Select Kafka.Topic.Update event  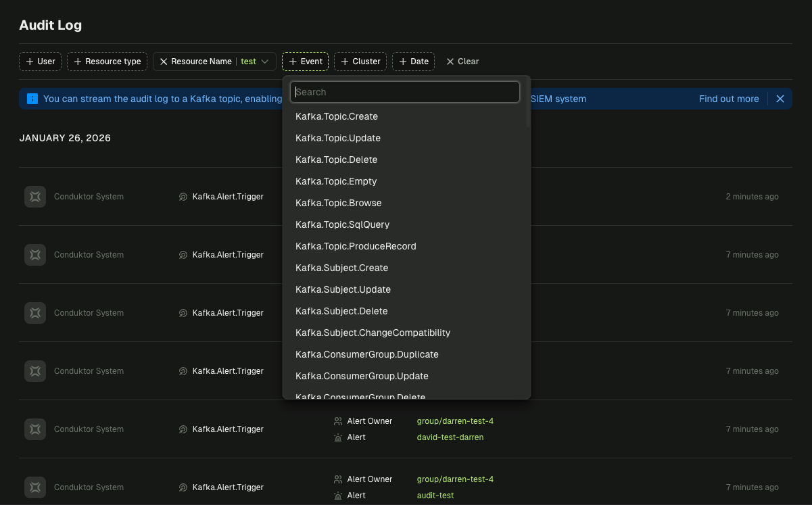click(404, 138)
